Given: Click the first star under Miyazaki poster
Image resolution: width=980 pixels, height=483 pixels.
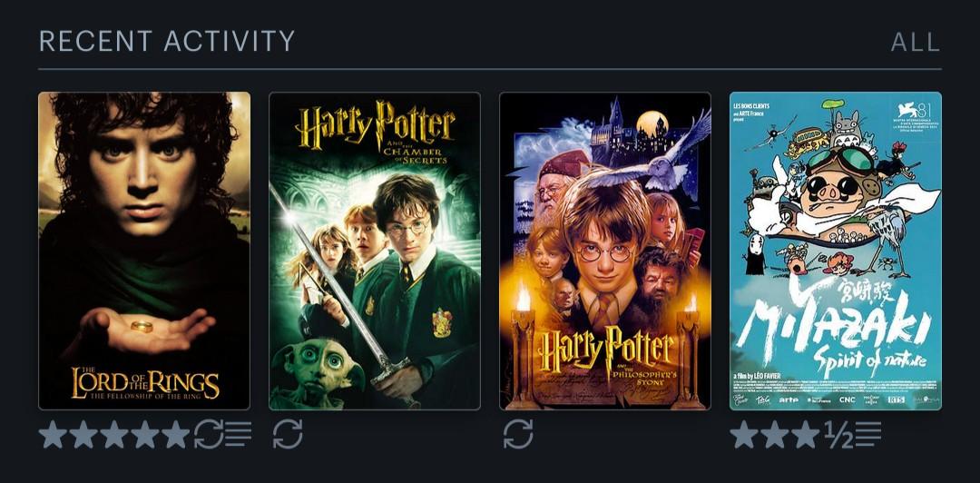Looking at the screenshot, I should 744,434.
